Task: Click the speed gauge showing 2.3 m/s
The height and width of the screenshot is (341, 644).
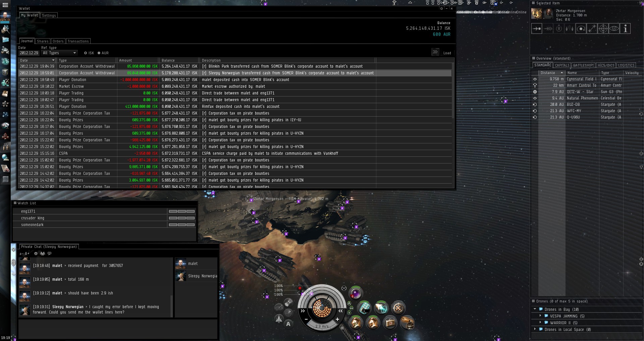Action: tap(322, 326)
